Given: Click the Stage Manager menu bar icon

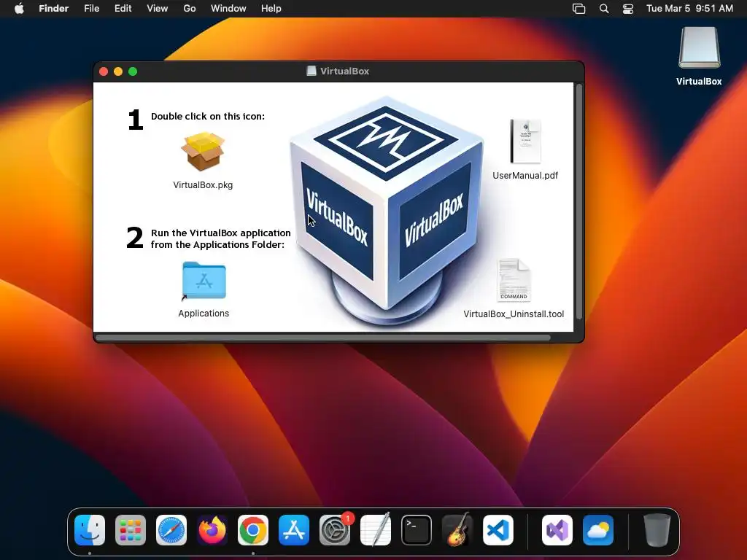Looking at the screenshot, I should pyautogui.click(x=578, y=9).
